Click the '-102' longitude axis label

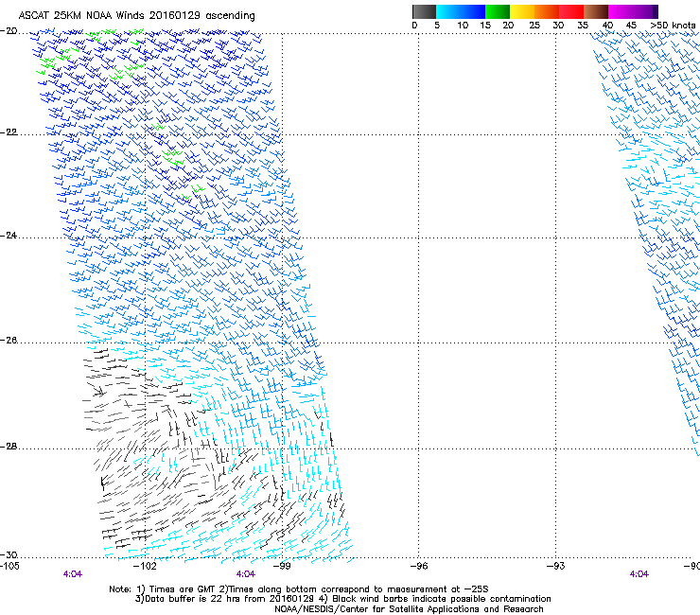[x=146, y=566]
